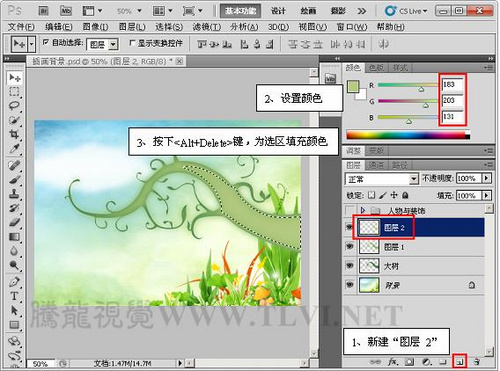Launch Bridge with the Br icon
The image size is (500, 371).
(x=43, y=11)
